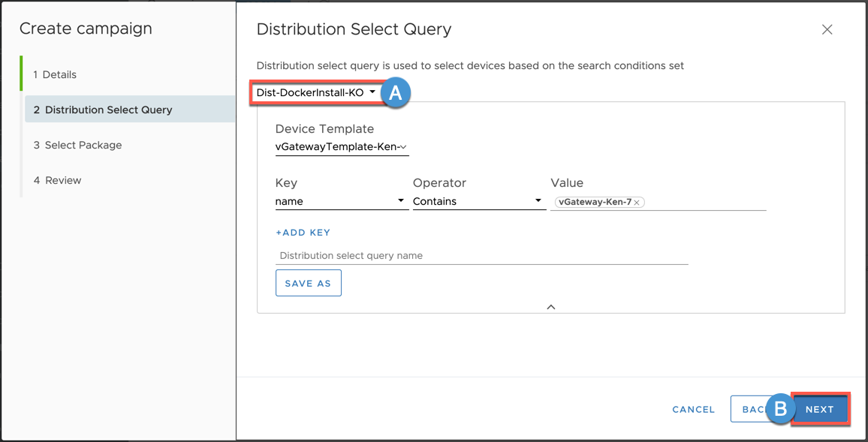Screen dimensions: 868x442
Task: Close the Distribution Select Query dialog
Action: (x=827, y=30)
